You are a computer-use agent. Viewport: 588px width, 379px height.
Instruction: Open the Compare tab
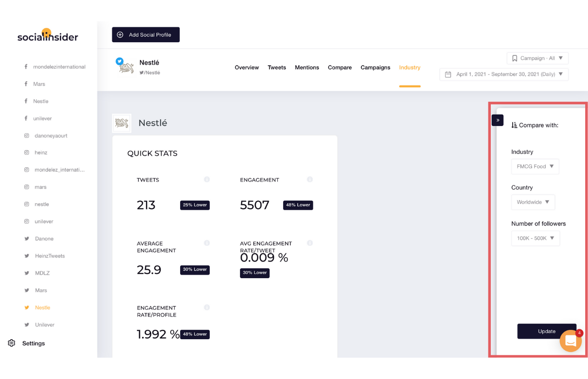[x=340, y=67]
